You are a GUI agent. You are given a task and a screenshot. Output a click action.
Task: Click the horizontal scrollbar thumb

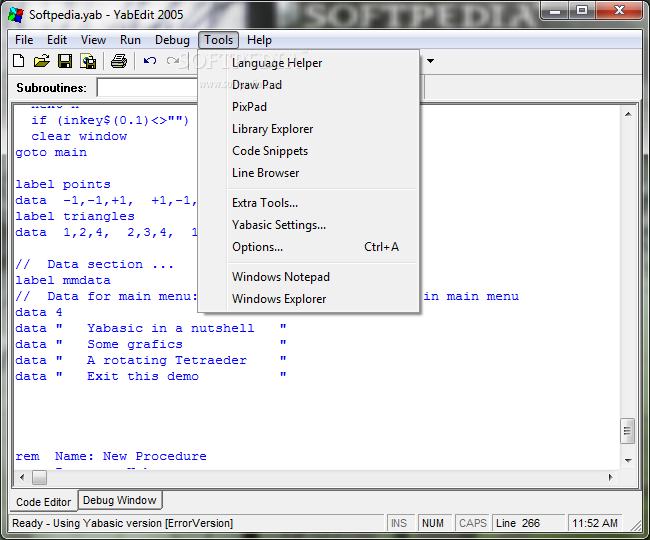coord(39,477)
